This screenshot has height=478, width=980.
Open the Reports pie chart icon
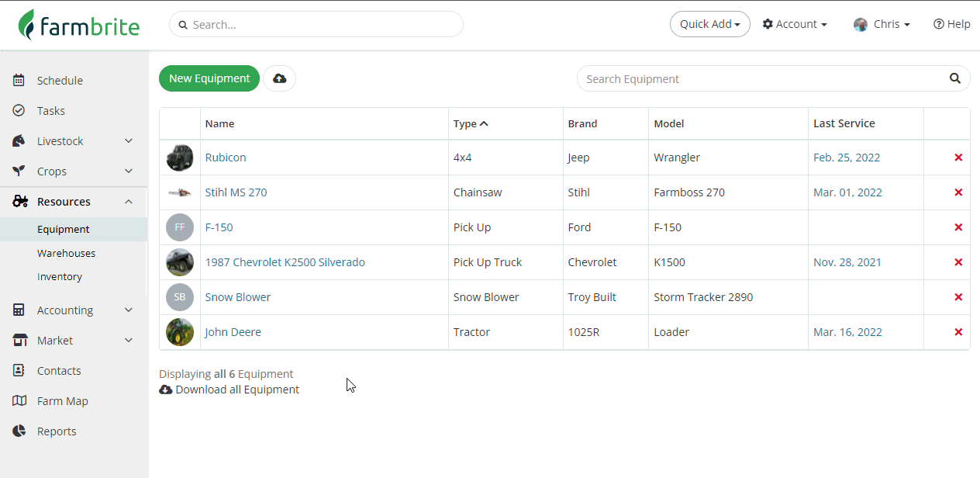point(19,431)
